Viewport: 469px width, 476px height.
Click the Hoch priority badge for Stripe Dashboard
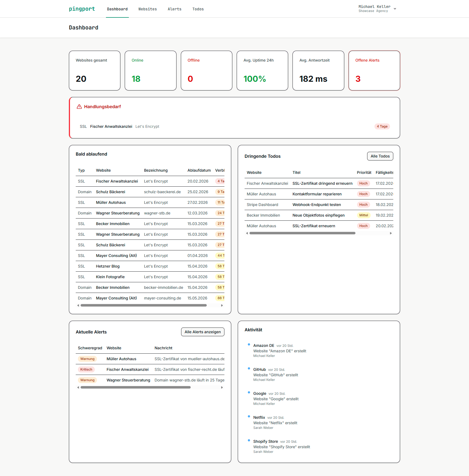click(x=363, y=204)
